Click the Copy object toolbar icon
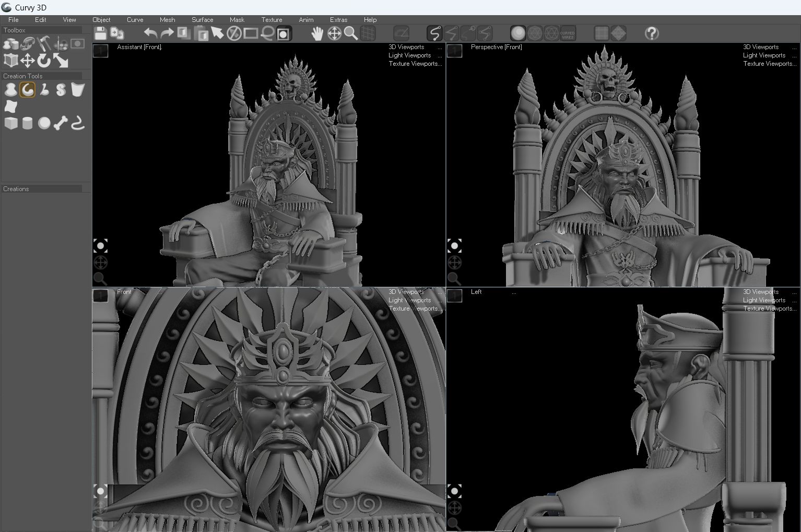801x532 pixels. [184, 33]
